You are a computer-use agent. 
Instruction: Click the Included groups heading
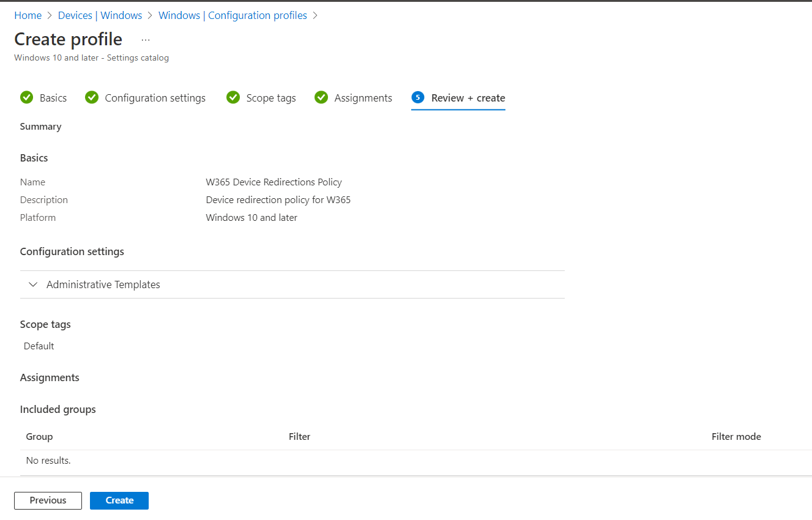pos(58,409)
